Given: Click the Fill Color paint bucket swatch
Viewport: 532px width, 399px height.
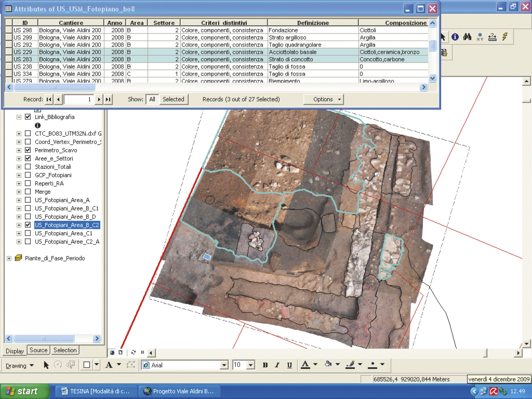Looking at the screenshot, I should (x=328, y=365).
